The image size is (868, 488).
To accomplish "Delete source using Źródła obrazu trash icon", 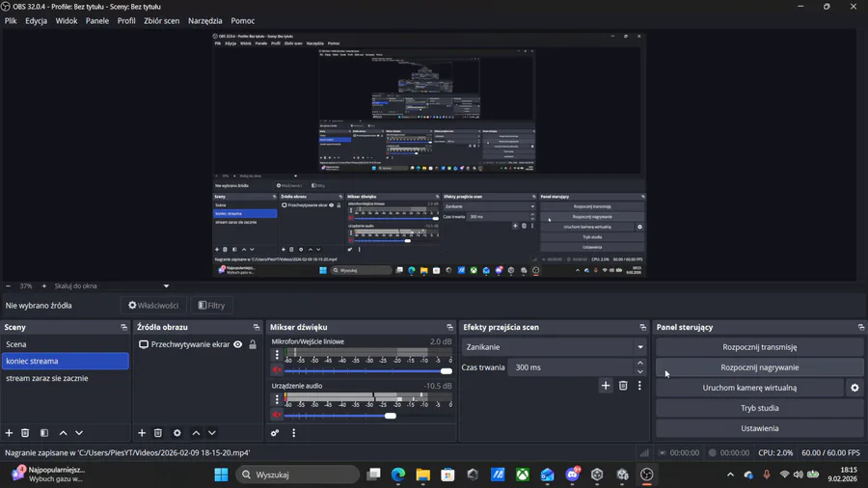I will [x=158, y=433].
